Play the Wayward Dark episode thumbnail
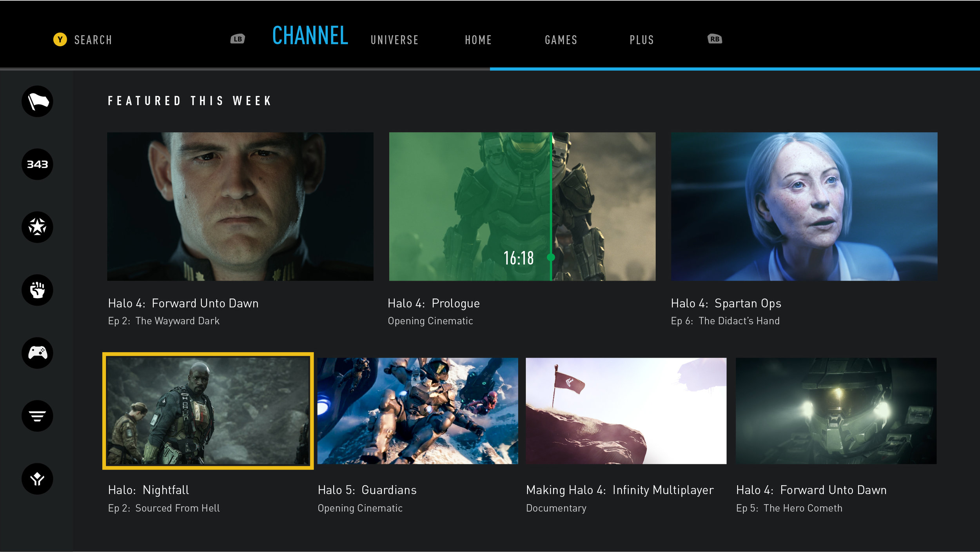Screen dimensions: 980x552 [x=240, y=206]
